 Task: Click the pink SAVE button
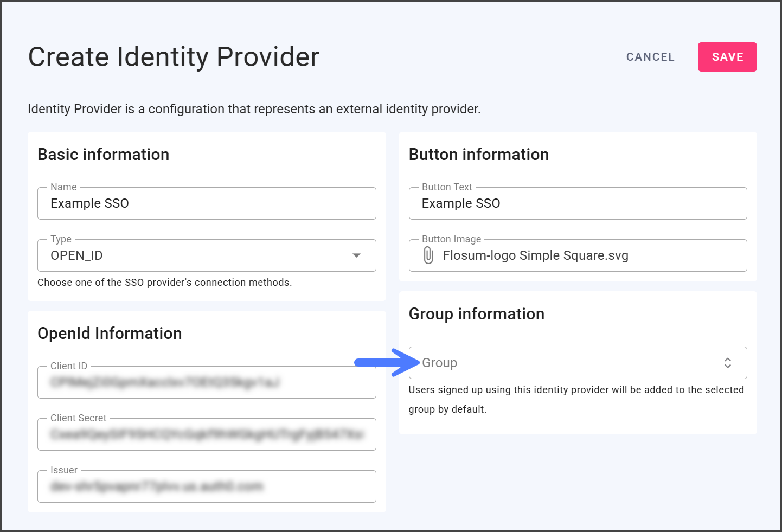[727, 57]
